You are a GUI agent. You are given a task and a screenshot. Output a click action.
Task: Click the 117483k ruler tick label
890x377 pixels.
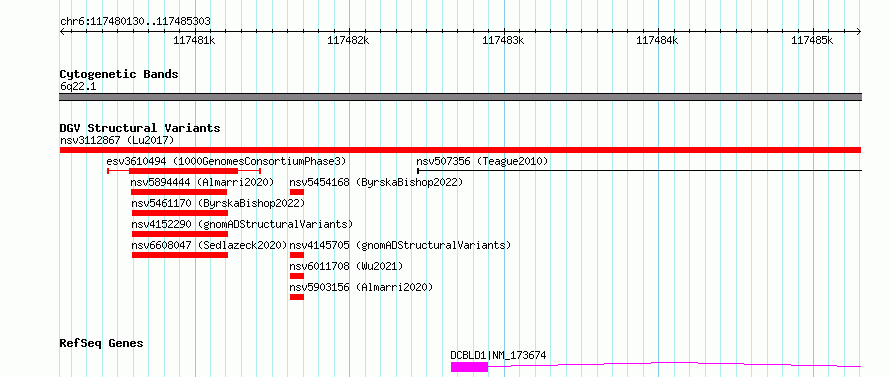point(503,40)
